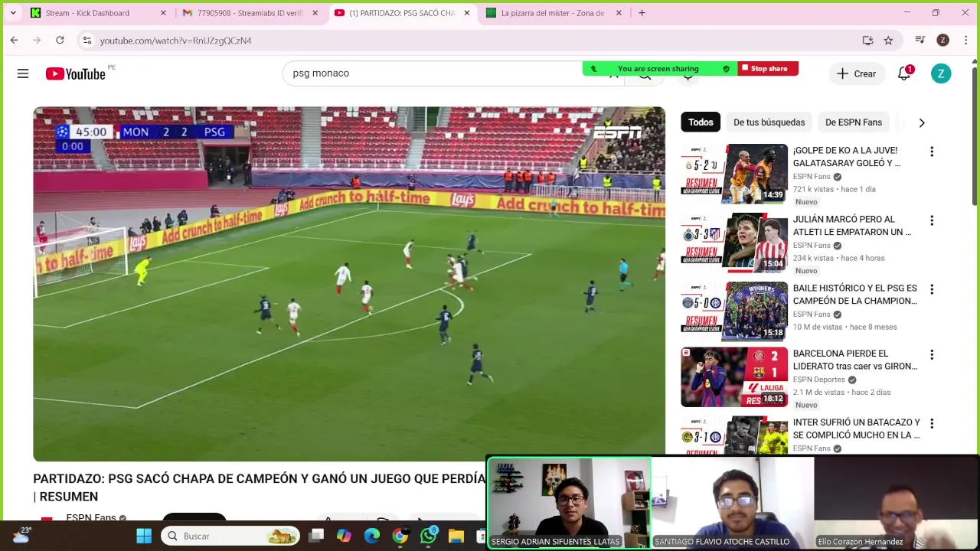Open options for INTER SUFRIÓ video
The height and width of the screenshot is (551, 980).
(x=932, y=423)
